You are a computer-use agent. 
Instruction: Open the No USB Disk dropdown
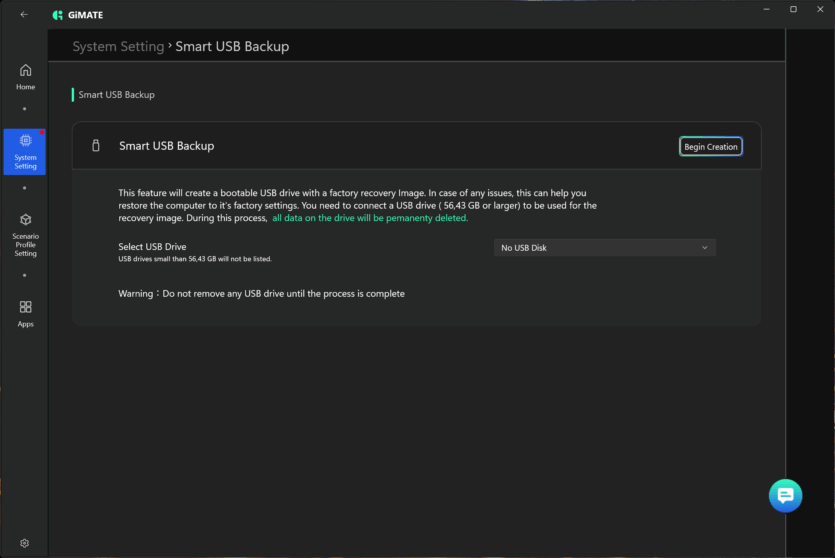pyautogui.click(x=604, y=248)
